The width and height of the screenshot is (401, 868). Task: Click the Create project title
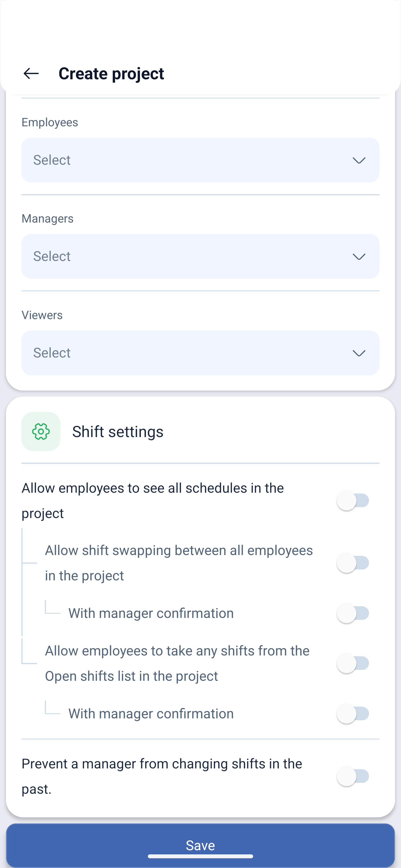[111, 73]
